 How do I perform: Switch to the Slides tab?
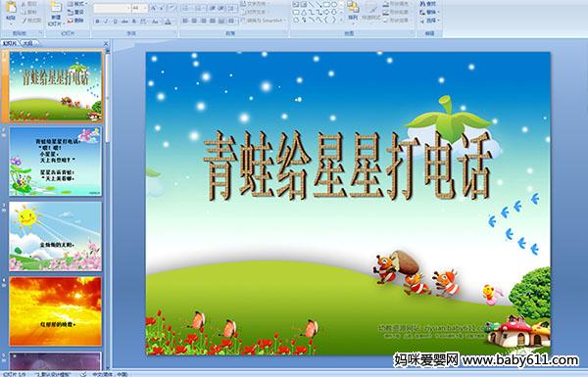[10, 43]
